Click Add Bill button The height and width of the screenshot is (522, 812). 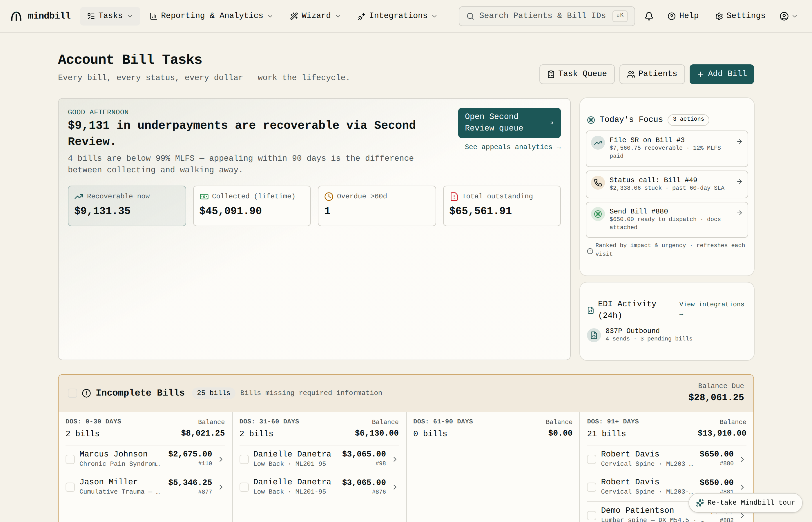coord(722,74)
